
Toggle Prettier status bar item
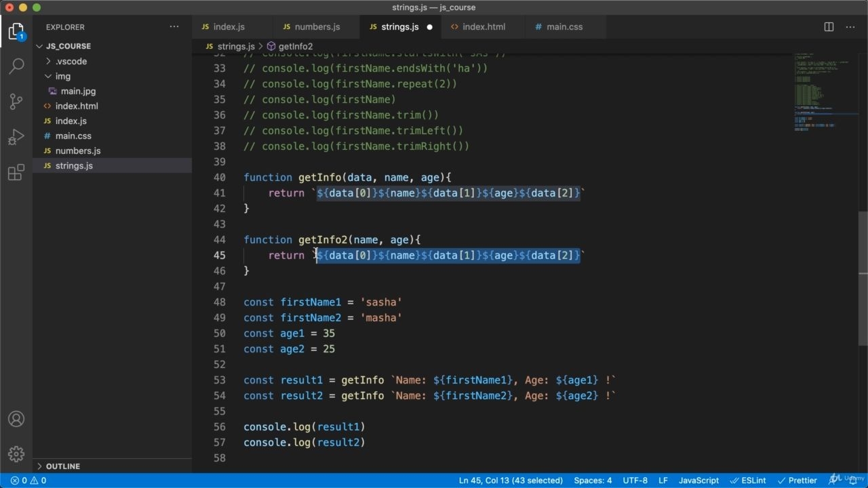tap(797, 481)
